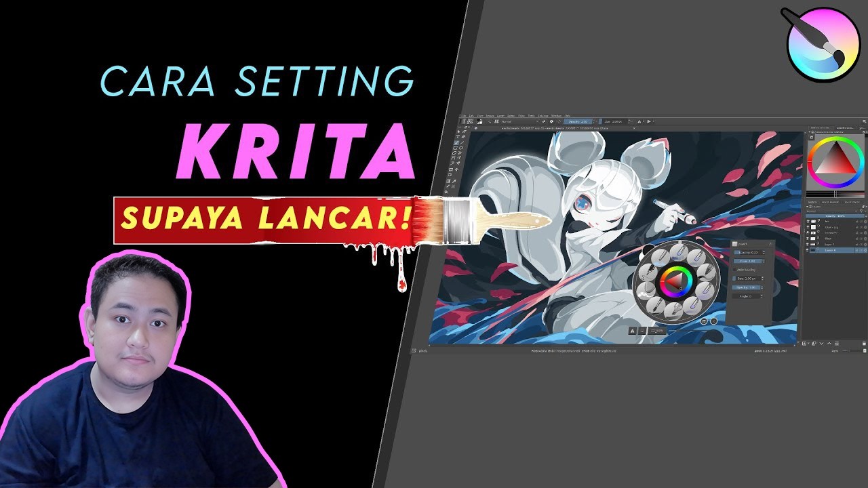Click the vertical mirror tool icon
The width and height of the screenshot is (868, 488).
pyautogui.click(x=649, y=121)
